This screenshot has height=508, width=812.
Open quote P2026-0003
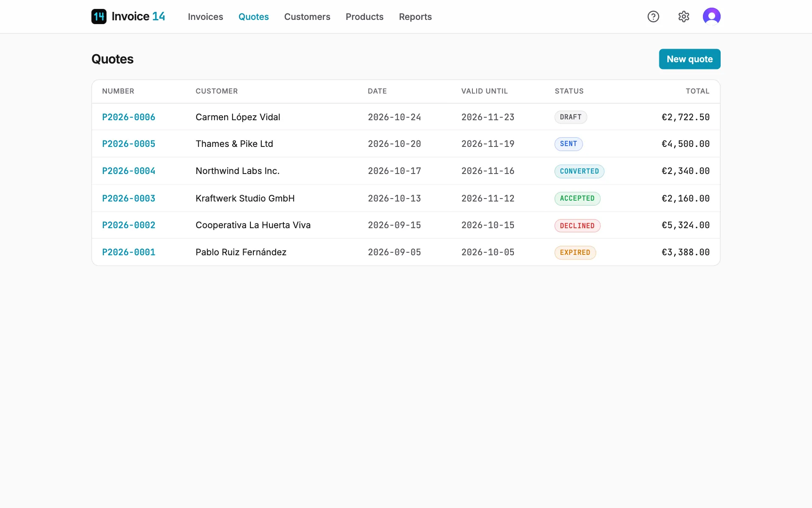pyautogui.click(x=129, y=198)
